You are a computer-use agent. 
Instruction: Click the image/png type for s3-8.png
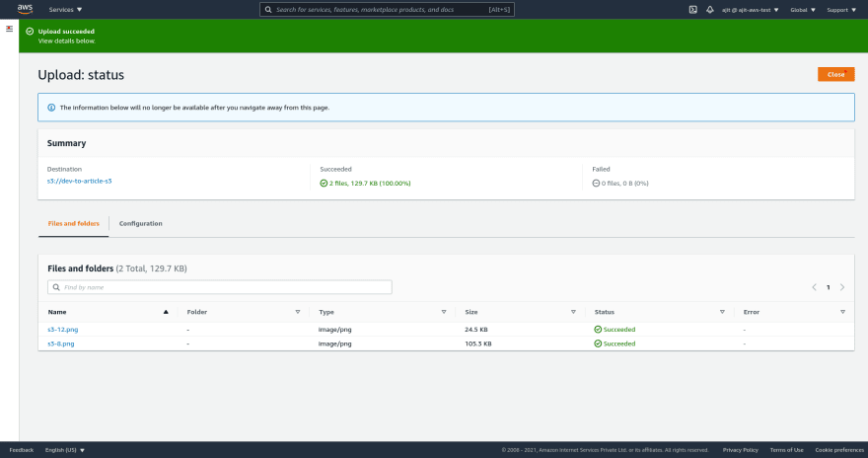[x=335, y=343]
